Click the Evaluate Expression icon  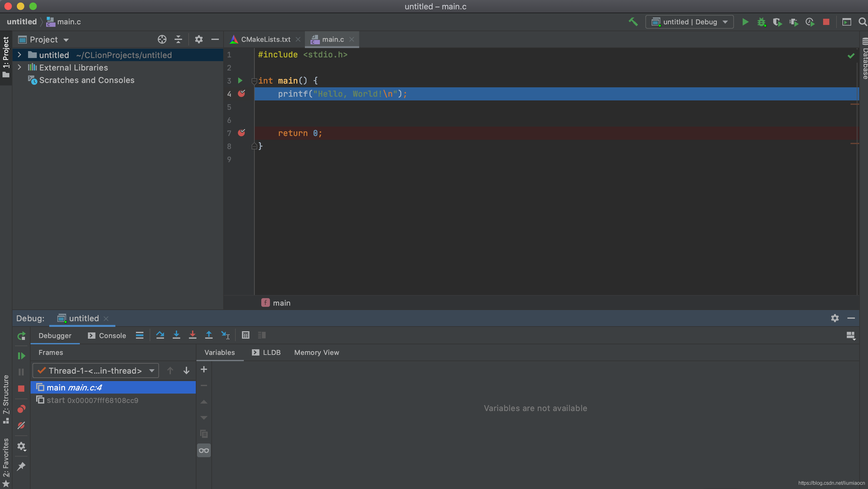tap(244, 335)
